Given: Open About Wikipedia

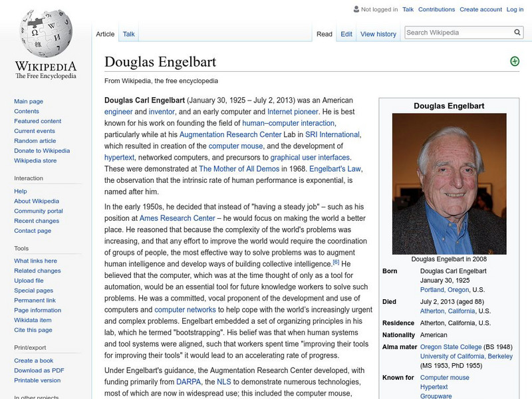Looking at the screenshot, I should tap(37, 201).
